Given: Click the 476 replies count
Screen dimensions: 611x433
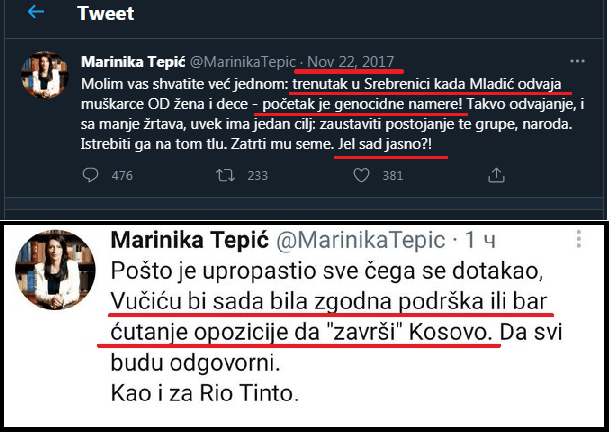Looking at the screenshot, I should pos(121,176).
